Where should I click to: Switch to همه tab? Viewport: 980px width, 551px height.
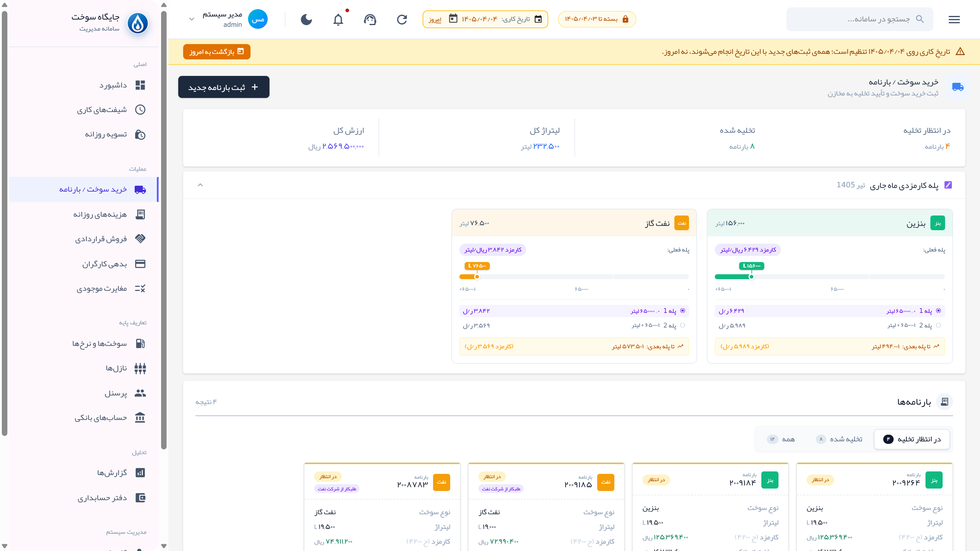point(781,439)
